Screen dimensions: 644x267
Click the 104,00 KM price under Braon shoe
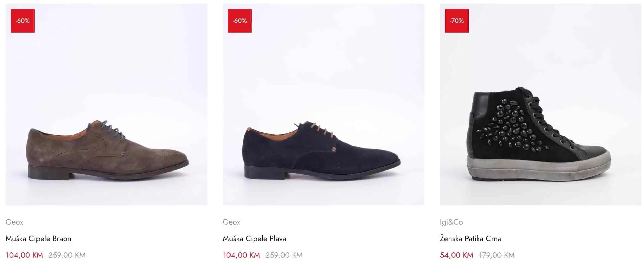[x=24, y=255]
